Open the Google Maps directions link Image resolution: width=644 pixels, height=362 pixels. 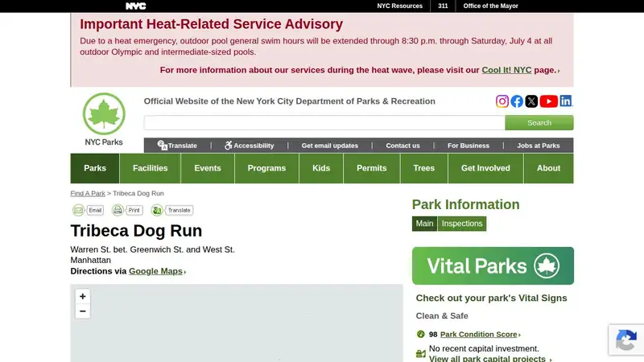tap(155, 271)
